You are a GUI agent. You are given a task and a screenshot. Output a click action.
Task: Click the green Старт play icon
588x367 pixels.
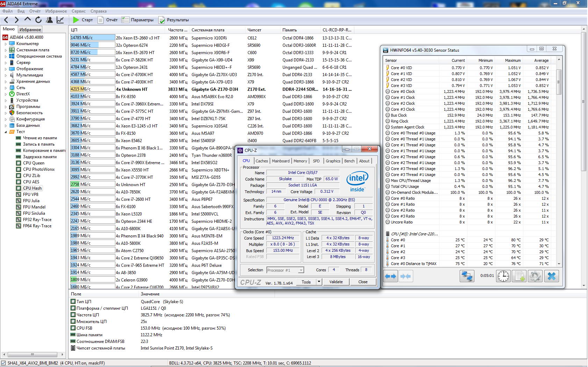pyautogui.click(x=76, y=20)
